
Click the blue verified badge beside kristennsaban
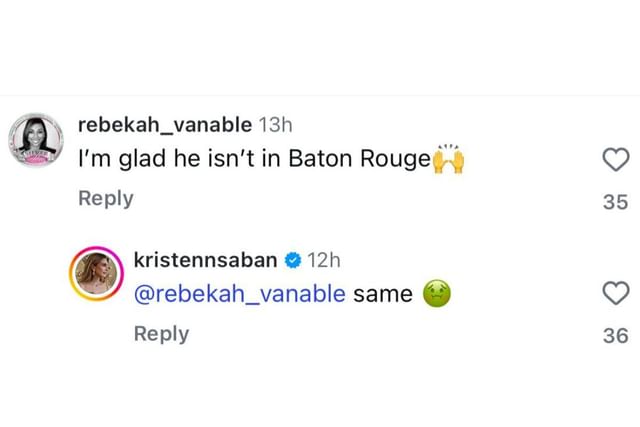coord(294,260)
